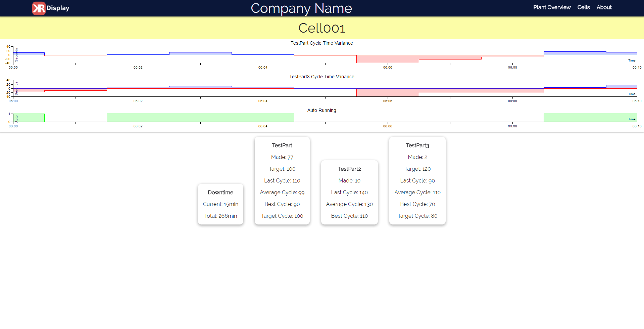Open the Cells menu link
Viewport: 644px width, 329px height.
point(583,7)
